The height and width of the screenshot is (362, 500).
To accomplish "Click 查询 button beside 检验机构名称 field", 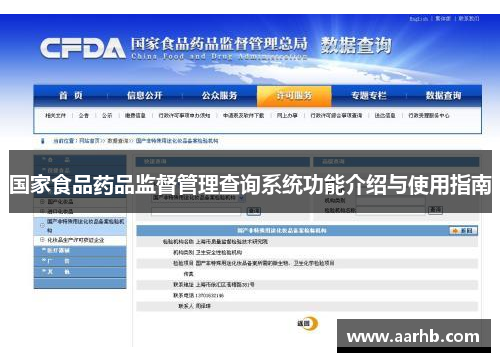I will click(435, 210).
